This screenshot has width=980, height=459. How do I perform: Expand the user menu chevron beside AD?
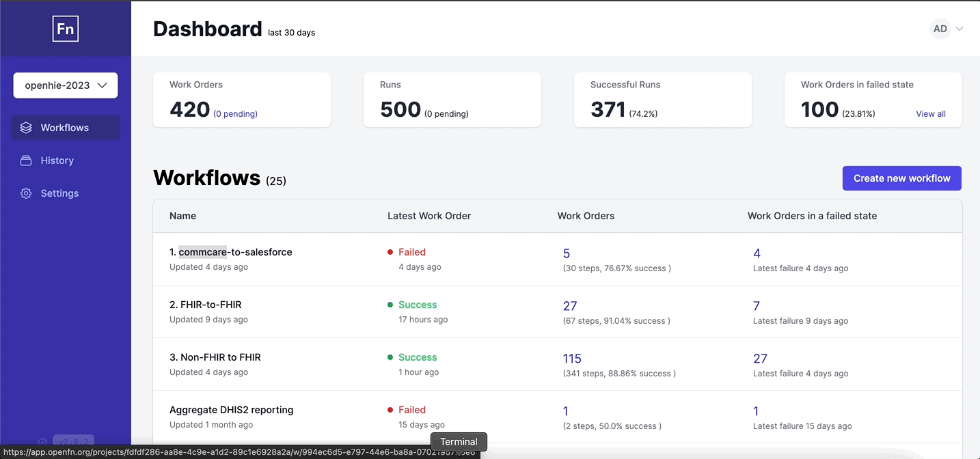[x=959, y=29]
